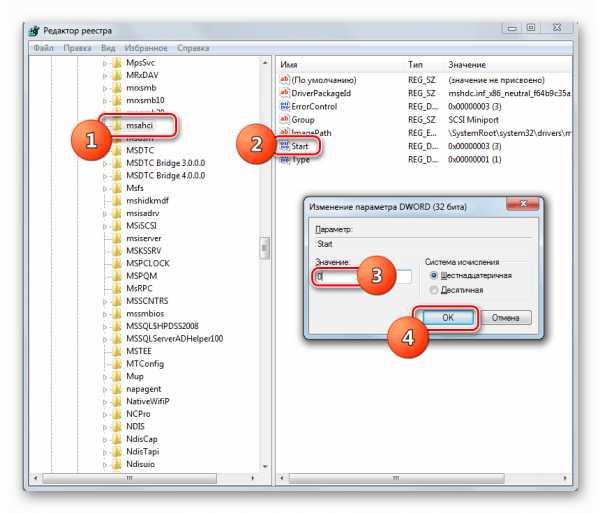The image size is (600, 513).
Task: Click the MSSQL$HPDSS2008 folder icon
Action: [117, 326]
